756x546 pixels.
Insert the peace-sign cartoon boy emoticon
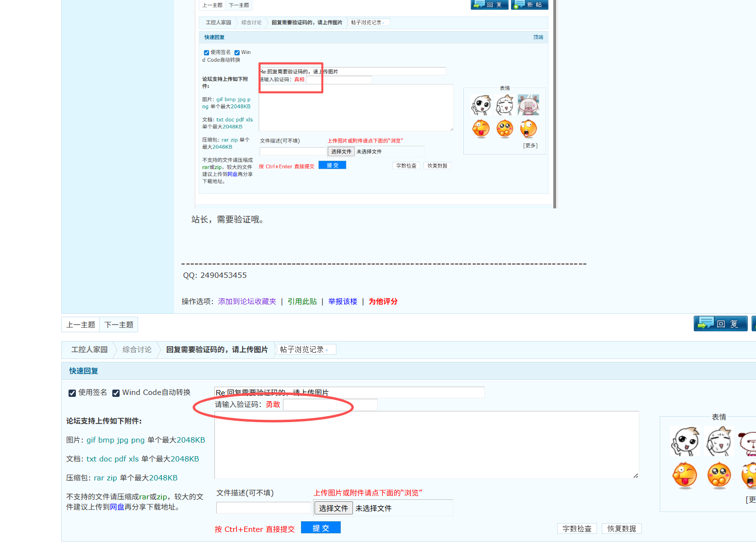[685, 442]
